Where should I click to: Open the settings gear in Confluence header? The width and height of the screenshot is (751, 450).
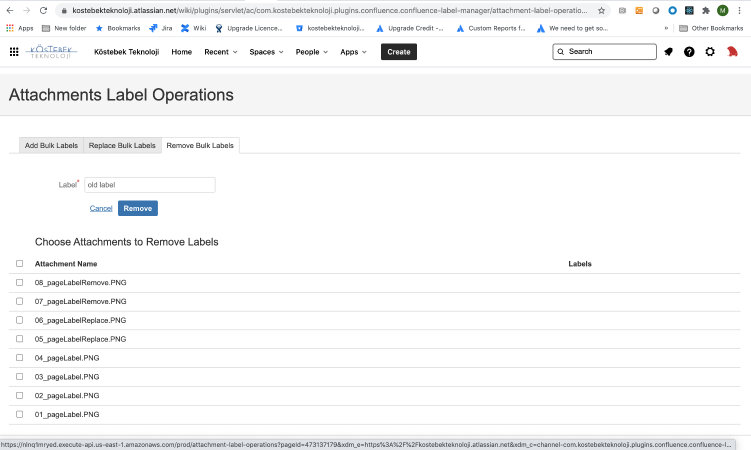(710, 52)
